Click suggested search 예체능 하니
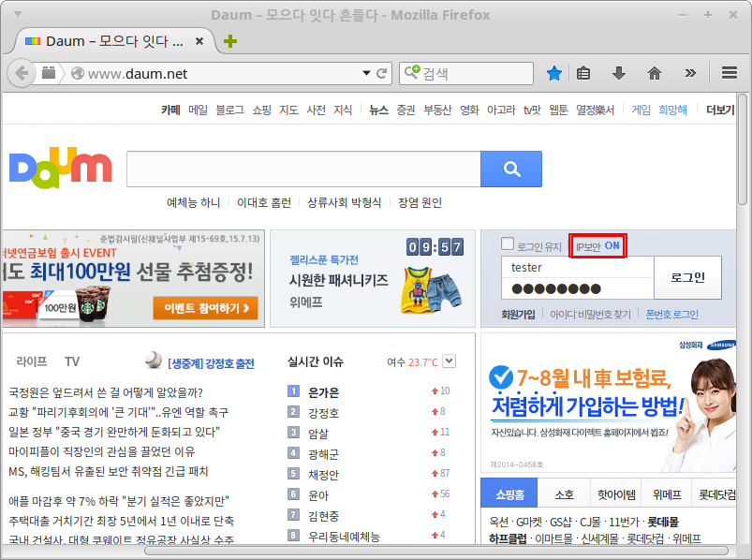 point(193,203)
